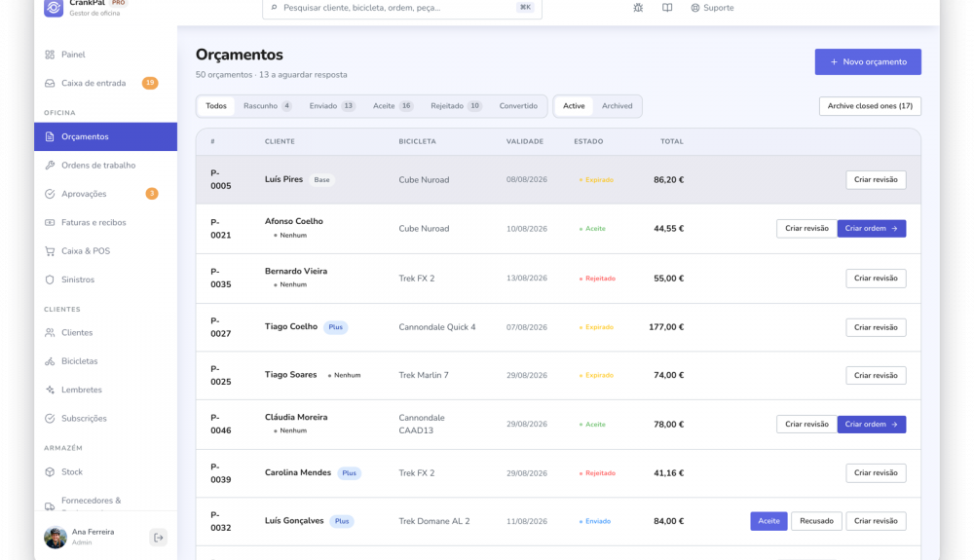Screen dimensions: 974x560
Task: Click Criar ordem for Afonso Coelho row
Action: [x=871, y=229]
